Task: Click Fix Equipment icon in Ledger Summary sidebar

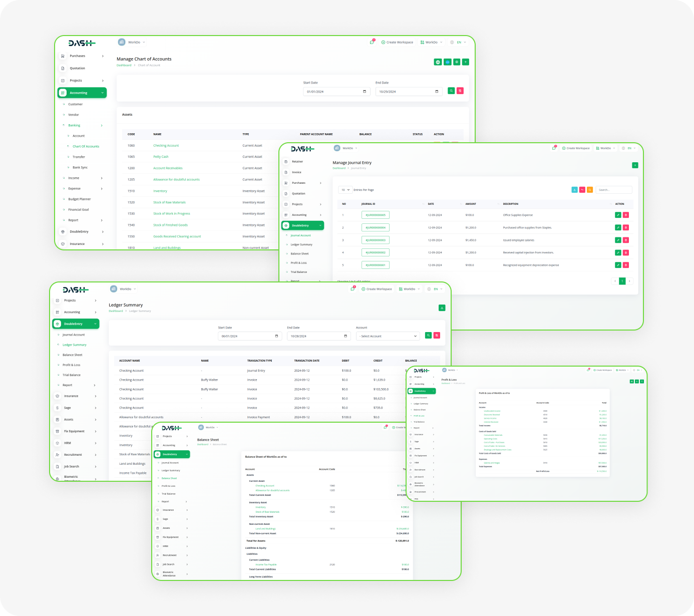Action: (58, 431)
